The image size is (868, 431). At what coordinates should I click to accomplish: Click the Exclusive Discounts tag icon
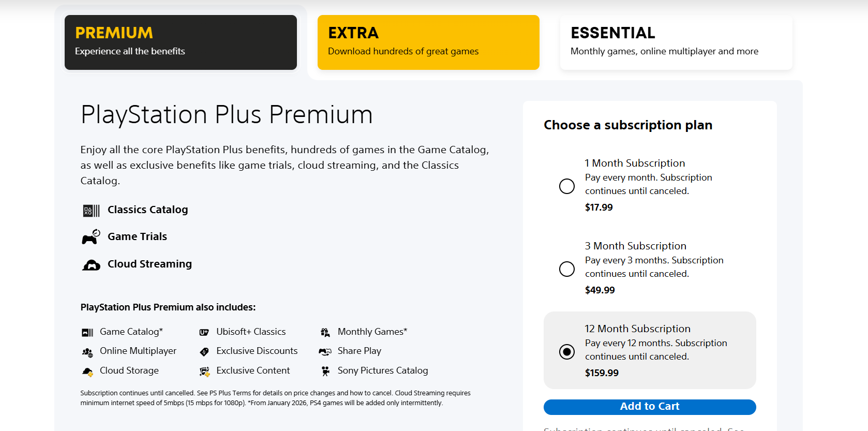[204, 352]
